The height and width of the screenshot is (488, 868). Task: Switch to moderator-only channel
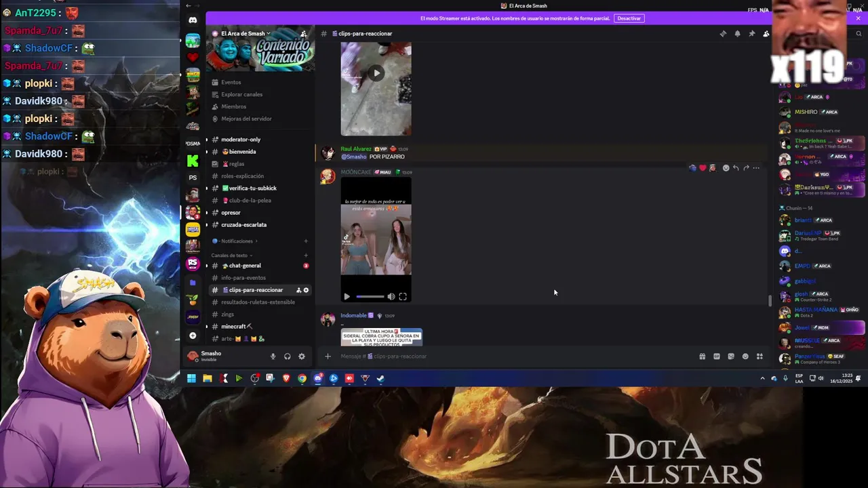tap(260, 140)
